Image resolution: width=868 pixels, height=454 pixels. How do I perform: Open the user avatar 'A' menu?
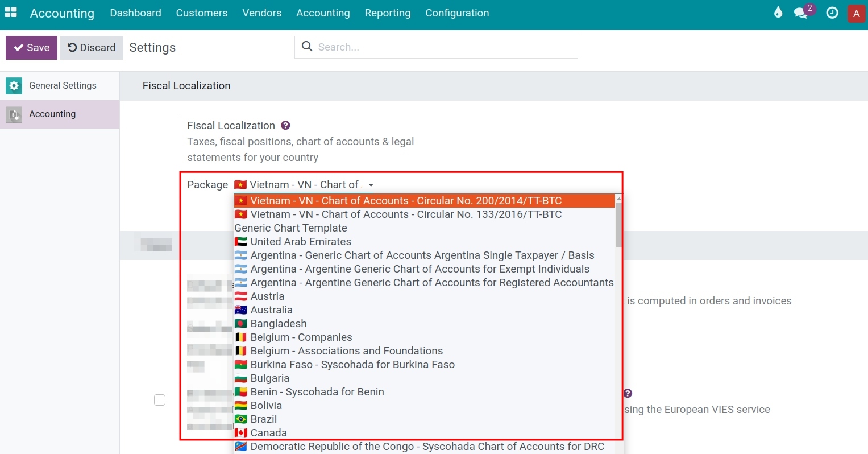click(x=856, y=13)
